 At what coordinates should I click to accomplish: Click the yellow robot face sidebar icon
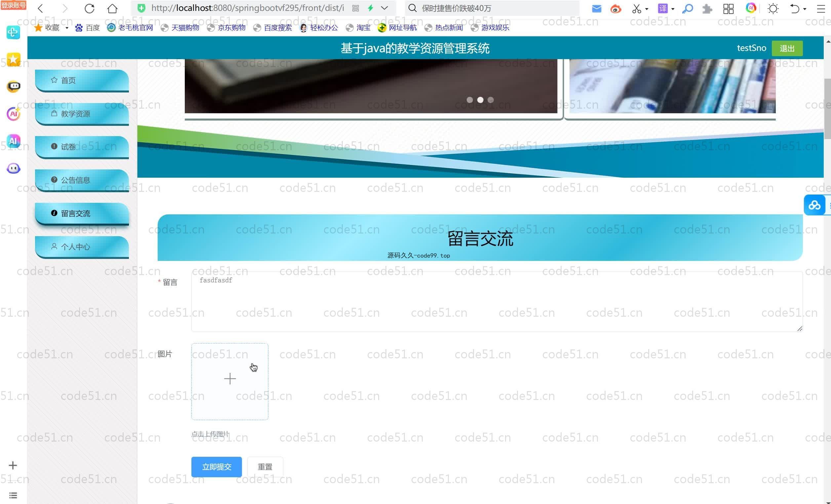13,87
